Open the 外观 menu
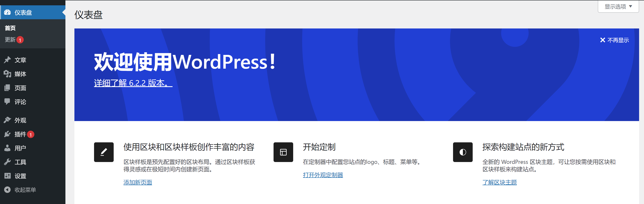 coord(33,120)
